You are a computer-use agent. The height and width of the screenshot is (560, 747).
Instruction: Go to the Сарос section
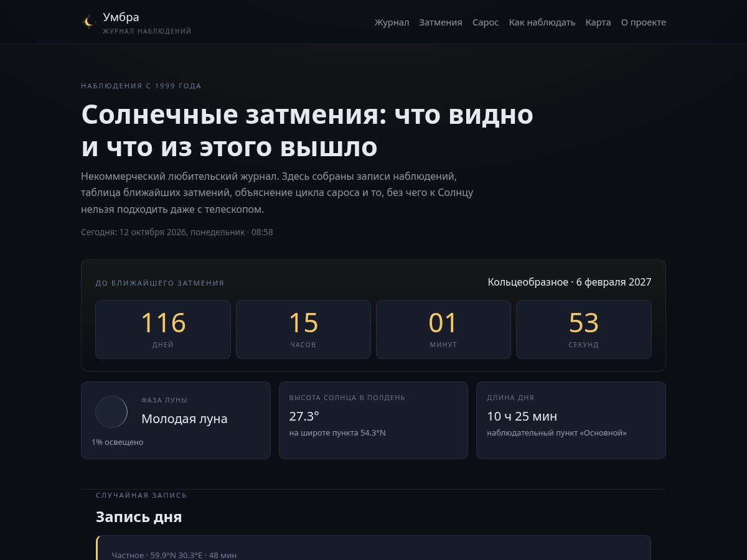point(486,22)
